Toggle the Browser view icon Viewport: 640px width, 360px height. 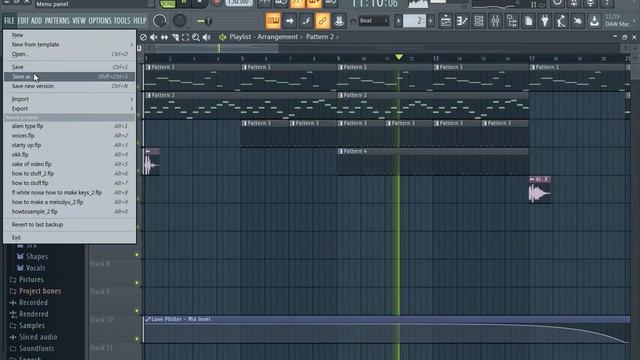pyautogui.click(x=512, y=21)
